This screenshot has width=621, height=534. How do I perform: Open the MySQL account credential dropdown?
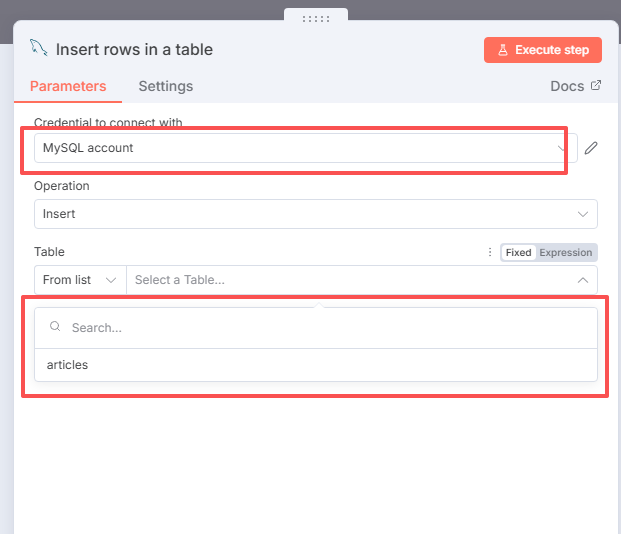[x=305, y=148]
